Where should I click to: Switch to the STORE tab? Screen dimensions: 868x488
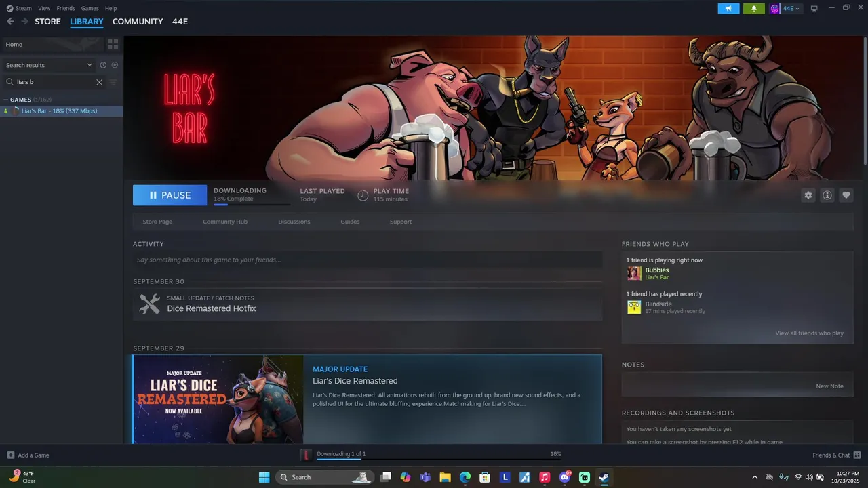point(47,22)
